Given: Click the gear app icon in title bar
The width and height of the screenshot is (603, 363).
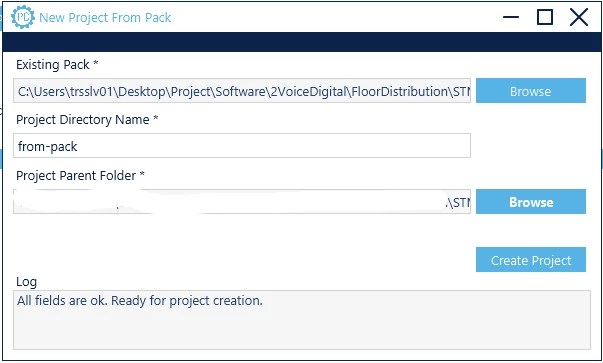Looking at the screenshot, I should coord(22,17).
